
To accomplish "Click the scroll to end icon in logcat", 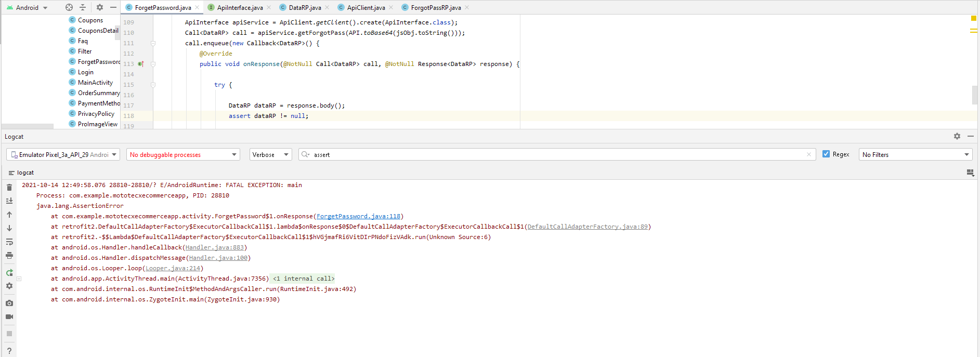I will [9, 201].
